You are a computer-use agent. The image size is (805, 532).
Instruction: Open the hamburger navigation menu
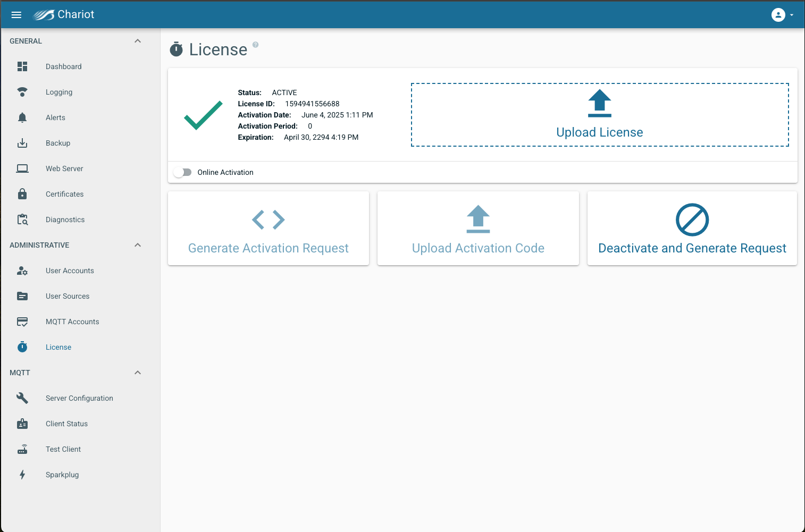coord(16,15)
